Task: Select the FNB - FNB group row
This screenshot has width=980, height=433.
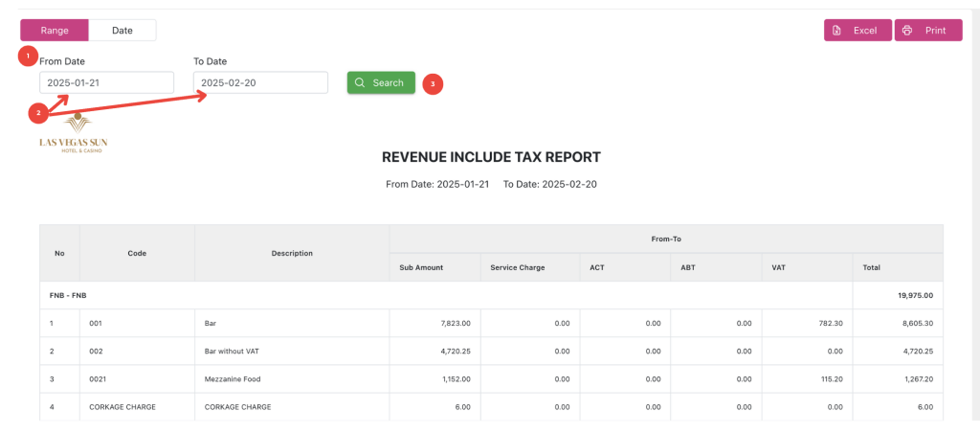Action: point(67,296)
